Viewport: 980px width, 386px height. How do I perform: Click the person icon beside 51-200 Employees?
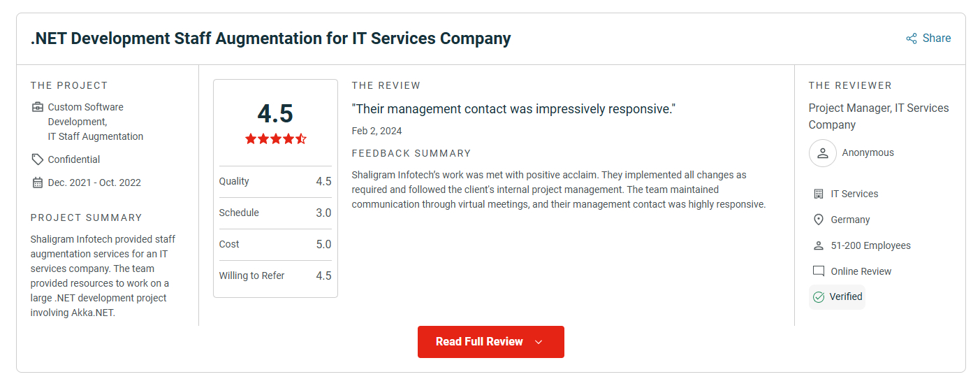(819, 245)
